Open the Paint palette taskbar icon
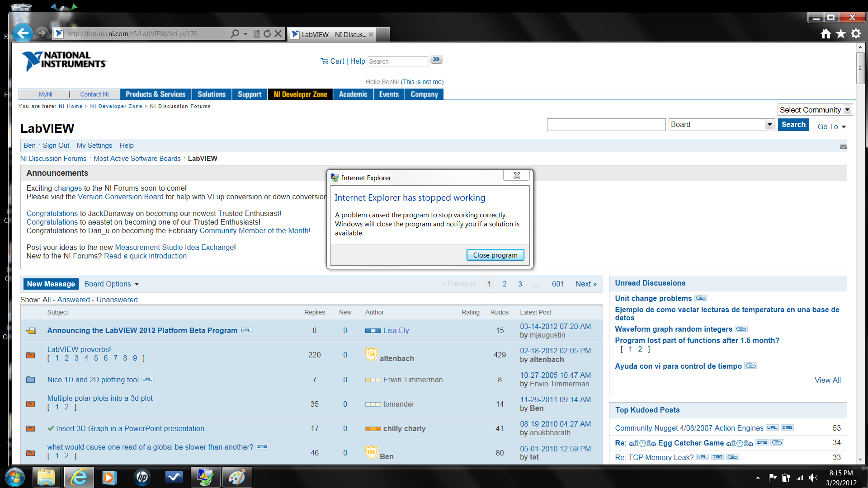Image resolution: width=868 pixels, height=488 pixels. [237, 477]
